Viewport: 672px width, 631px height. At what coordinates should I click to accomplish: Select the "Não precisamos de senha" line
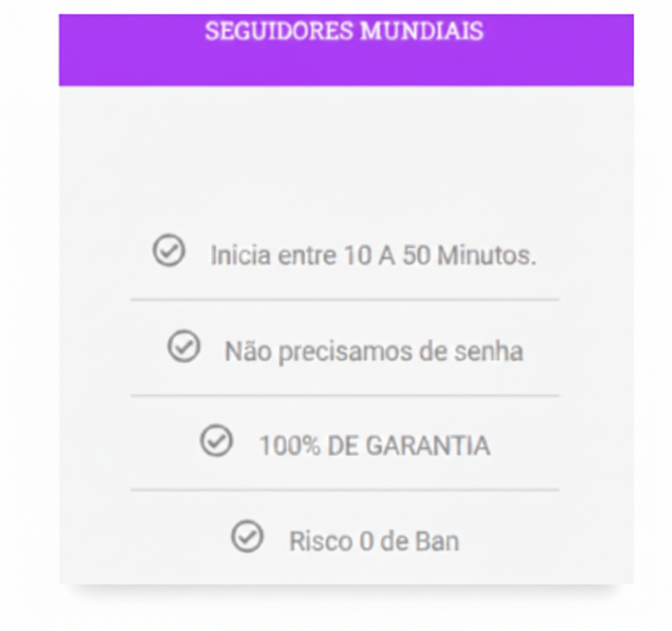click(x=374, y=351)
